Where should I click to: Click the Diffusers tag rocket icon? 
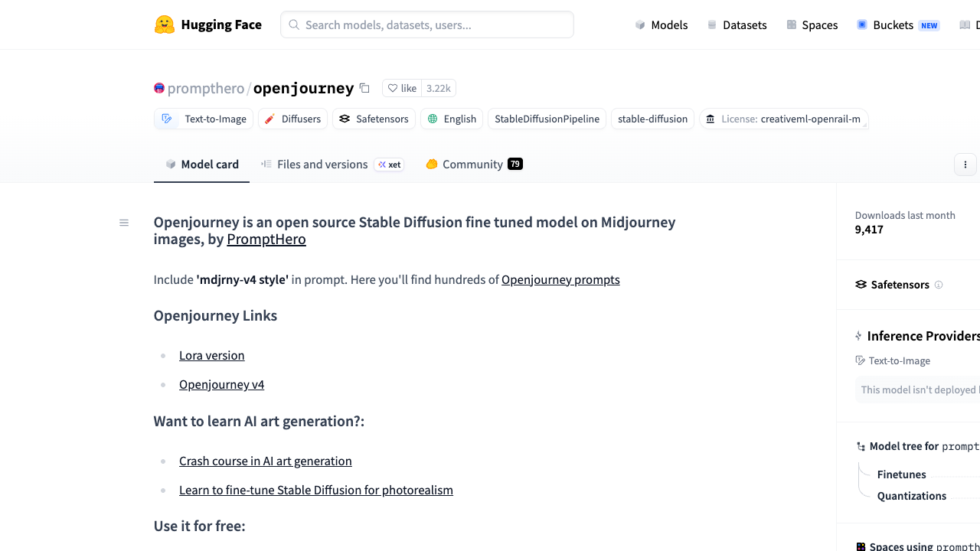pos(269,119)
